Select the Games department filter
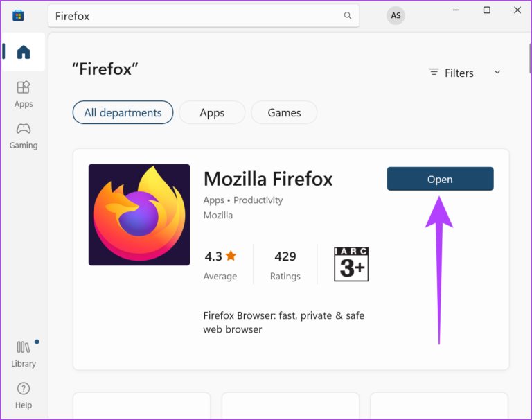The image size is (532, 420). coord(284,112)
